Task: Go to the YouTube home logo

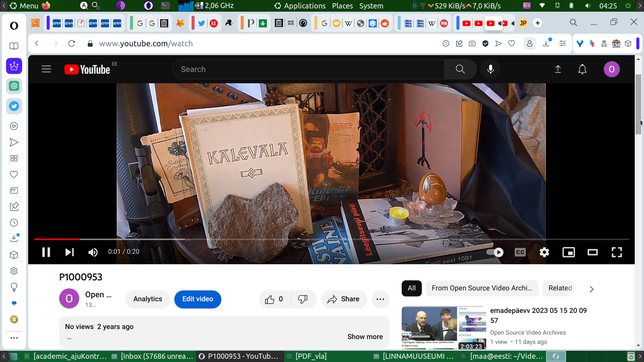Action: point(87,70)
